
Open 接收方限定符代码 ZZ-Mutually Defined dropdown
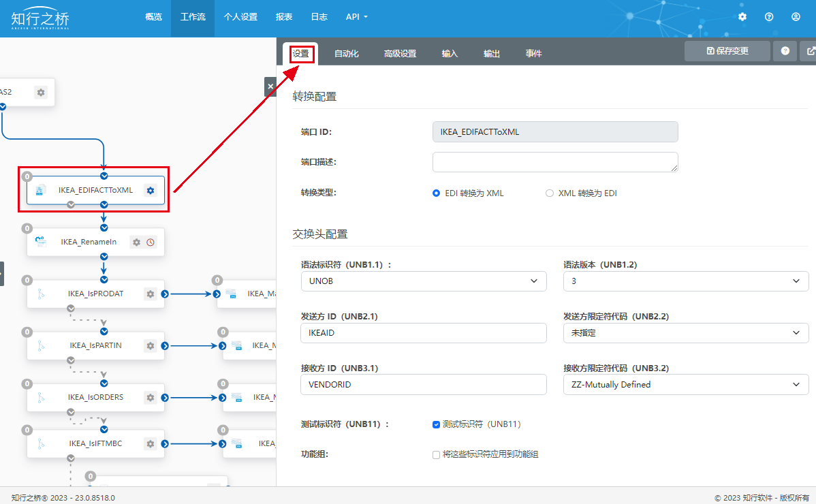(686, 385)
